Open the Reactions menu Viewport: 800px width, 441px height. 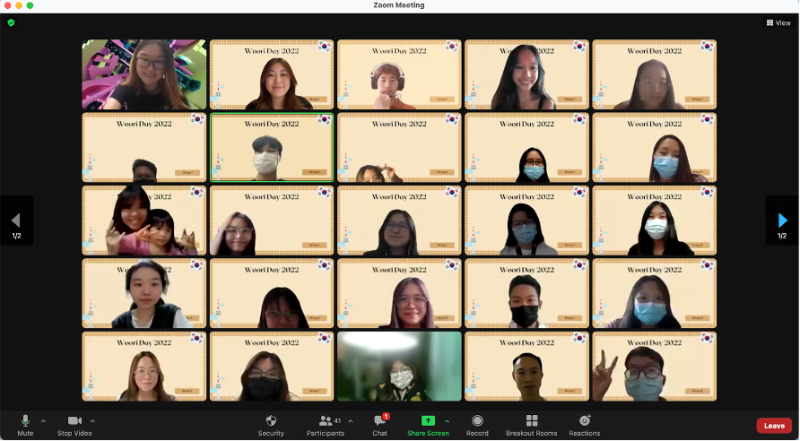[585, 426]
